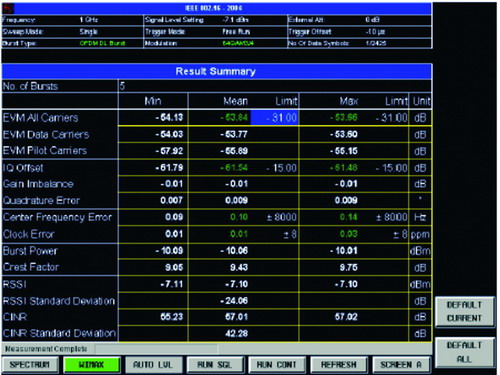
Task: Click Burst Power row label
Action: 30,251
